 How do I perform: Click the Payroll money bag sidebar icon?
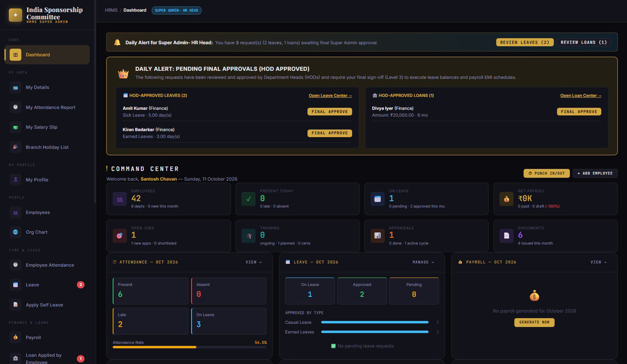click(x=15, y=337)
